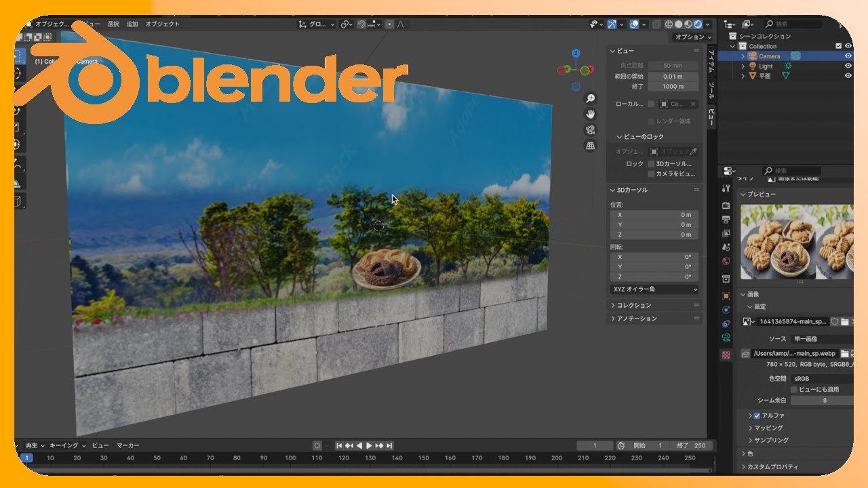Image resolution: width=868 pixels, height=488 pixels.
Task: Uncheck Collection exclude checkbox
Action: tap(839, 46)
